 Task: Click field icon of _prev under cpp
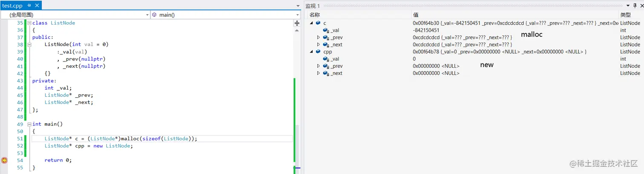pyautogui.click(x=326, y=66)
